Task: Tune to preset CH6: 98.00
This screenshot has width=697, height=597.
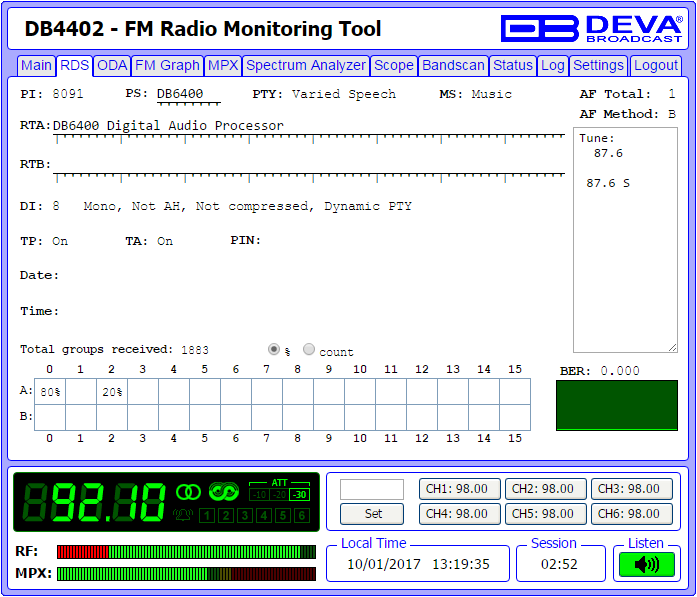Action: click(x=632, y=514)
